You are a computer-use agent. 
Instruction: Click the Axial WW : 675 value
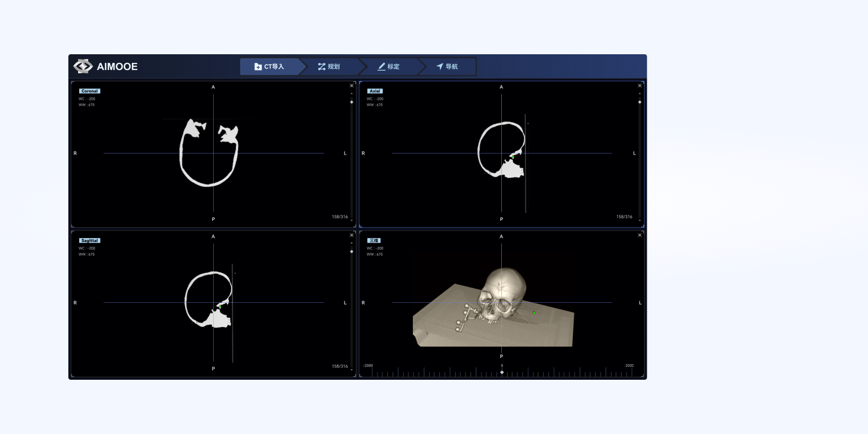tap(374, 105)
